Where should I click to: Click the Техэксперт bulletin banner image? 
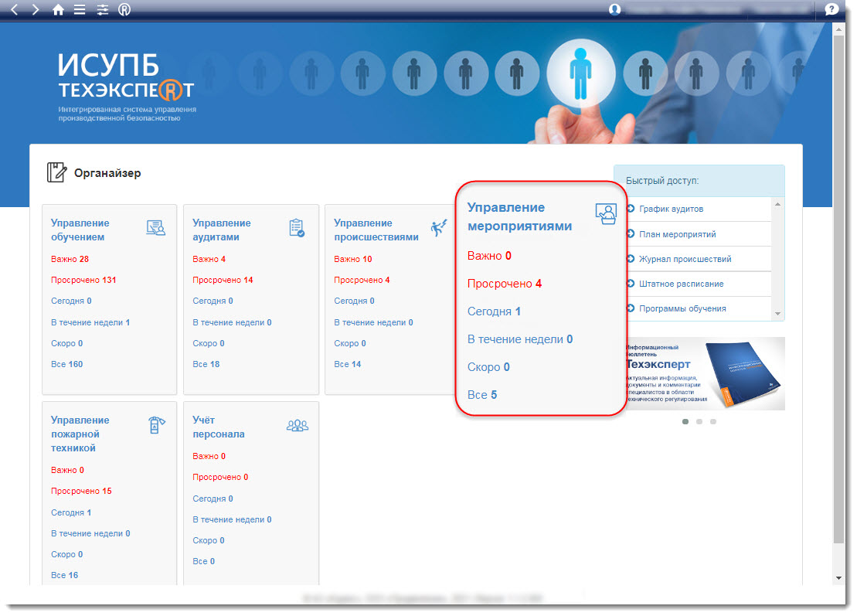(x=704, y=373)
